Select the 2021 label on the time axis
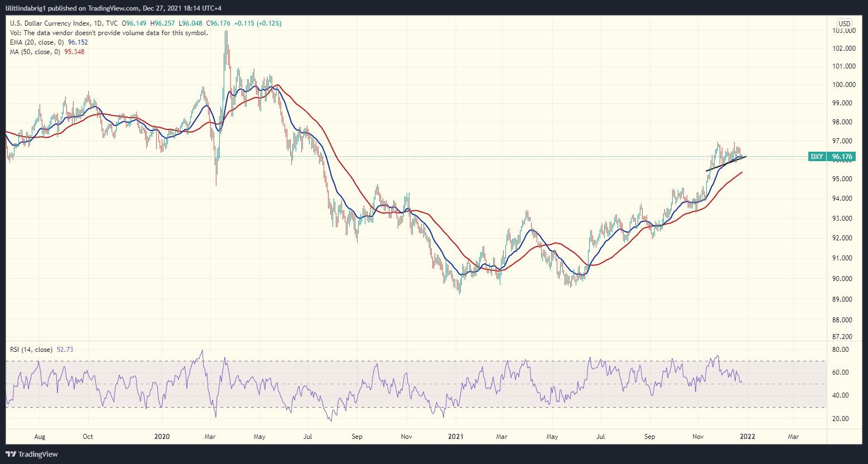Viewport: 868px width, 464px height. [x=456, y=437]
